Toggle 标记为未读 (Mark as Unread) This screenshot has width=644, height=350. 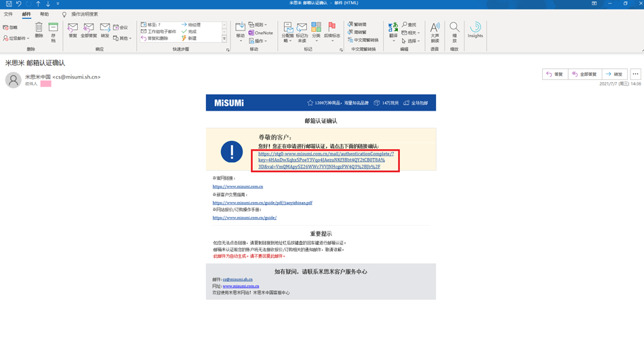[302, 31]
